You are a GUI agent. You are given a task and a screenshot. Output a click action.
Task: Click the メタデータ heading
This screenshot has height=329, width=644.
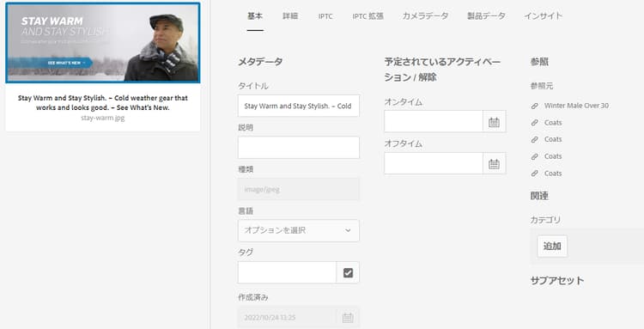[x=260, y=62]
